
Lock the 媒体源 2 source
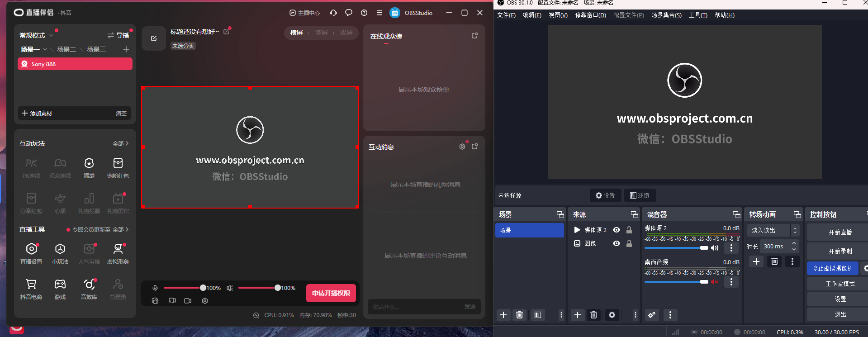click(x=629, y=230)
